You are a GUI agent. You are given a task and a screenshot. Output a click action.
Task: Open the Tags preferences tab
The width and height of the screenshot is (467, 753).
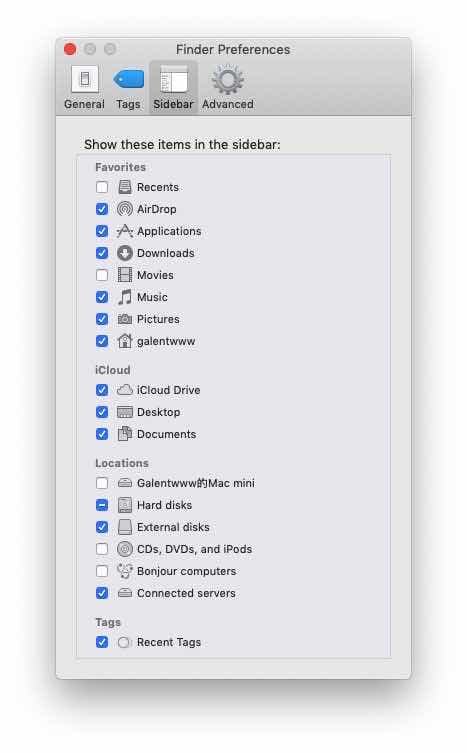(128, 88)
